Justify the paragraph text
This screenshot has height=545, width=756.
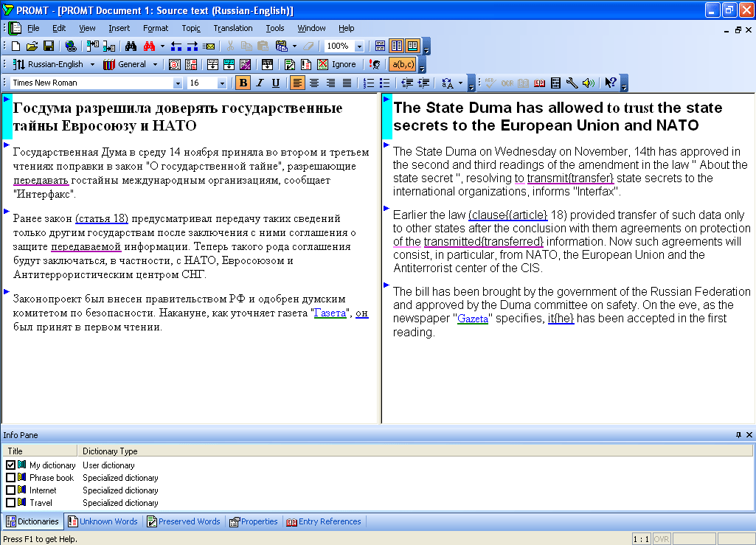[347, 83]
